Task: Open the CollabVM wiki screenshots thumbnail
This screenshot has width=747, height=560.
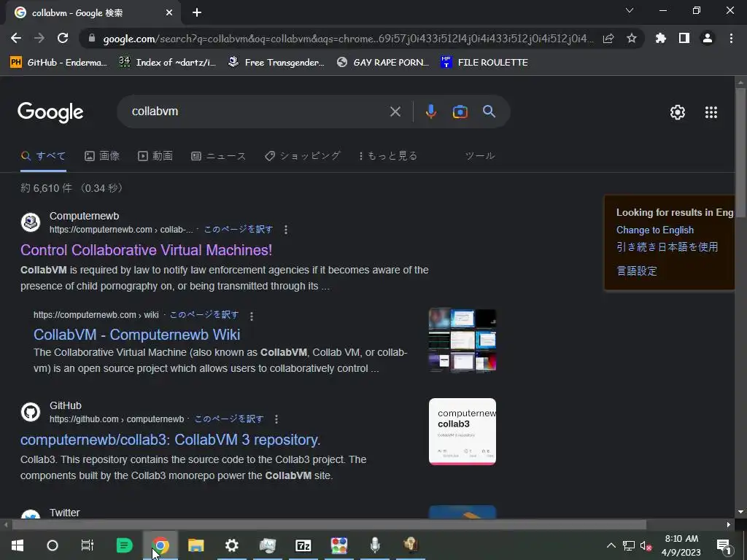Action: click(x=462, y=341)
